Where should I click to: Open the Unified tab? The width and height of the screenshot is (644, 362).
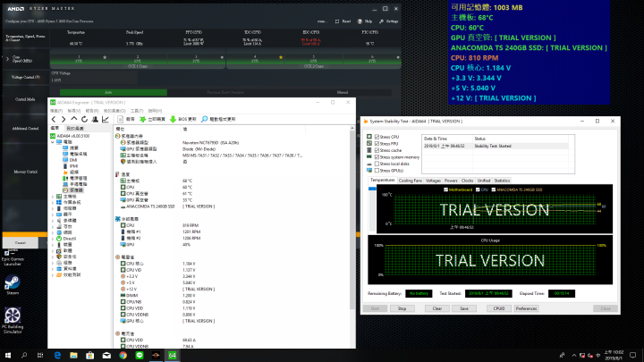[x=483, y=181]
